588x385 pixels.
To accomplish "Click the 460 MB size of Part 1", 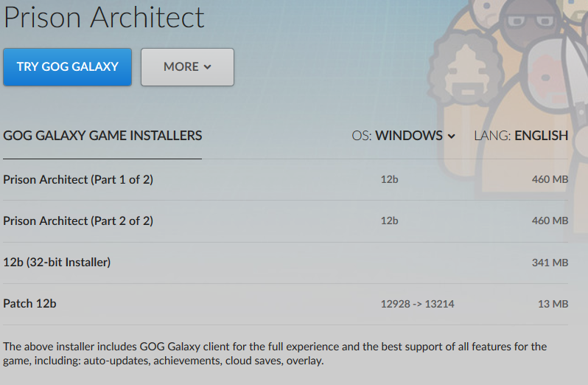I will point(550,180).
